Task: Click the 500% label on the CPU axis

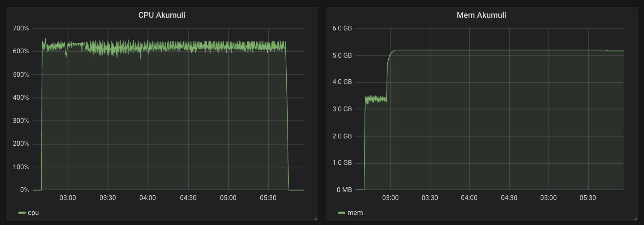Action: pyautogui.click(x=21, y=75)
